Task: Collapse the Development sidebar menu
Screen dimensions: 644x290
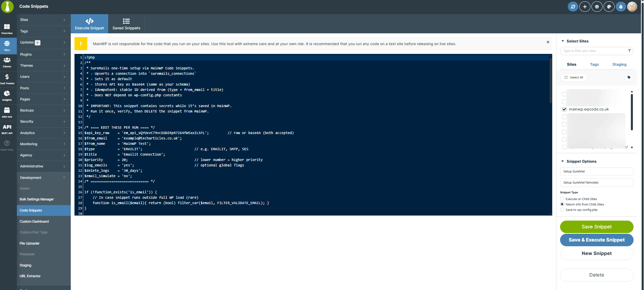Action: tap(44, 178)
